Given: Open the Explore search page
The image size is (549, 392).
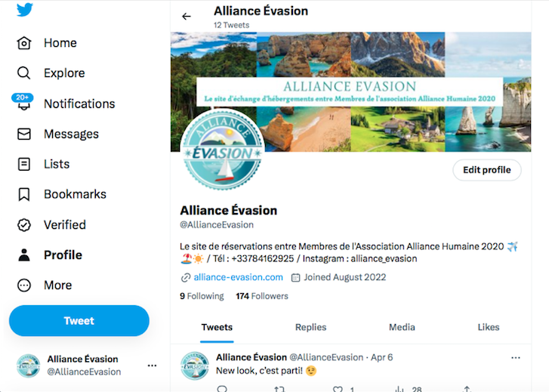Looking at the screenshot, I should [x=63, y=73].
